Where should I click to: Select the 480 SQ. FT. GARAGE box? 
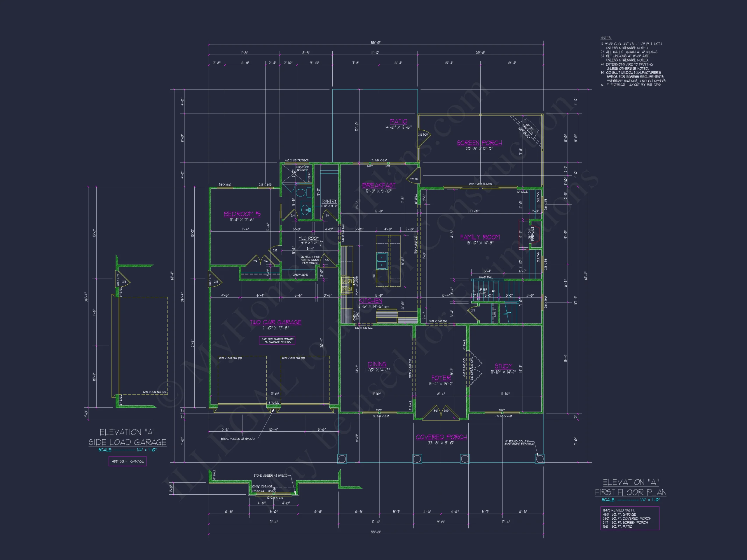coord(128,461)
